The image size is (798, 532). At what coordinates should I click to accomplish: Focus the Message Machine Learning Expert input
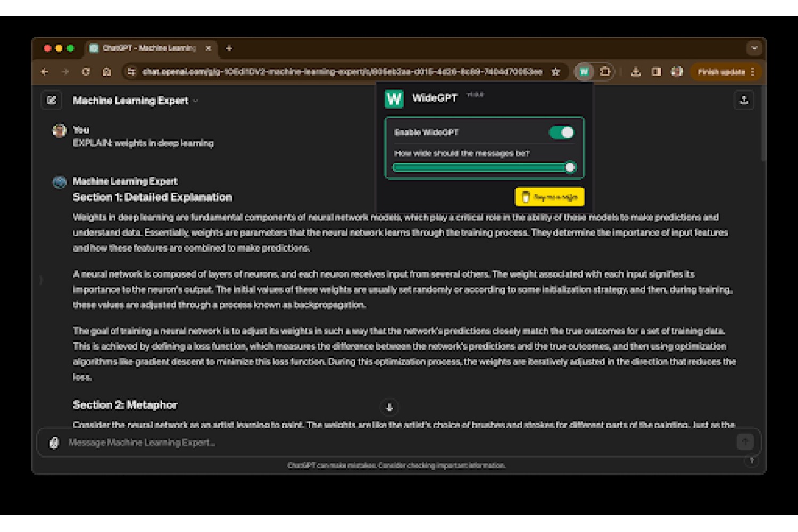click(399, 443)
